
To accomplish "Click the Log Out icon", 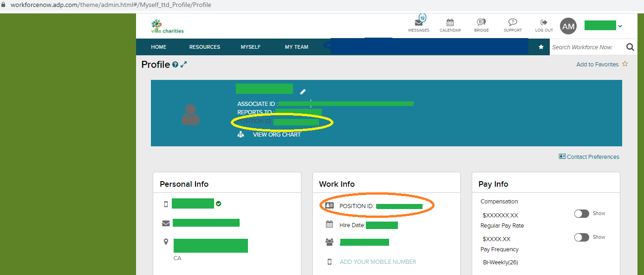I will pos(544,22).
